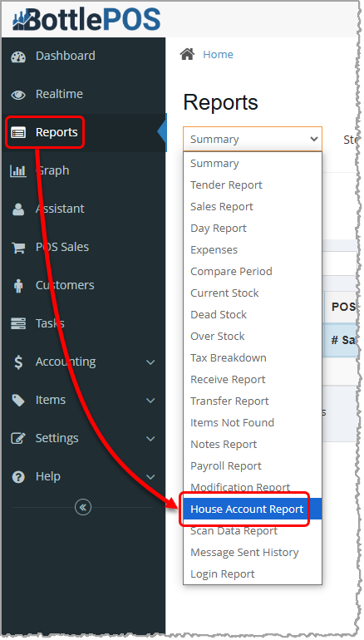Image resolution: width=364 pixels, height=640 pixels.
Task: Choose Expenses option
Action: (x=253, y=250)
